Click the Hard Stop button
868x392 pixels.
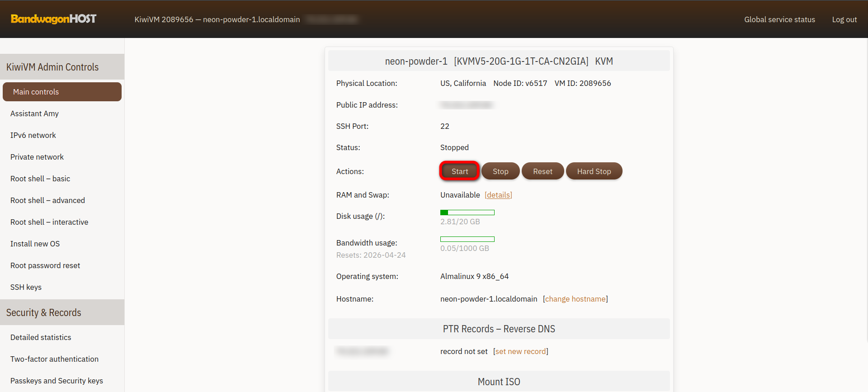[x=594, y=171]
